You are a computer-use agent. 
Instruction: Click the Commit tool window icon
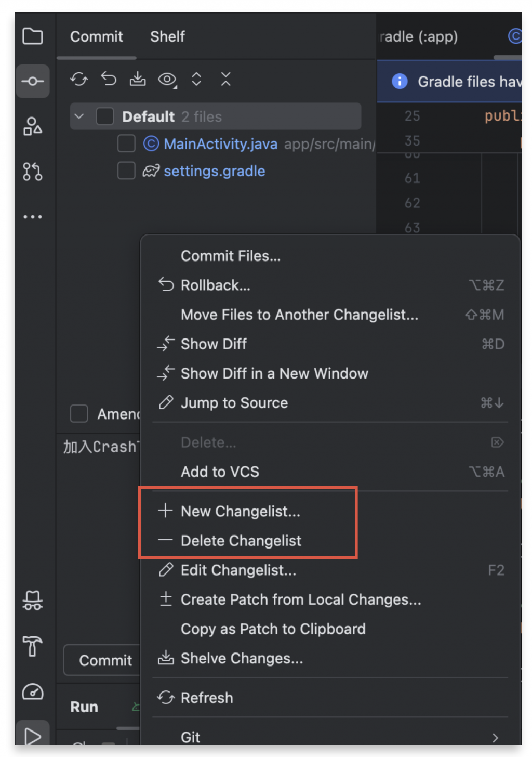(x=32, y=81)
